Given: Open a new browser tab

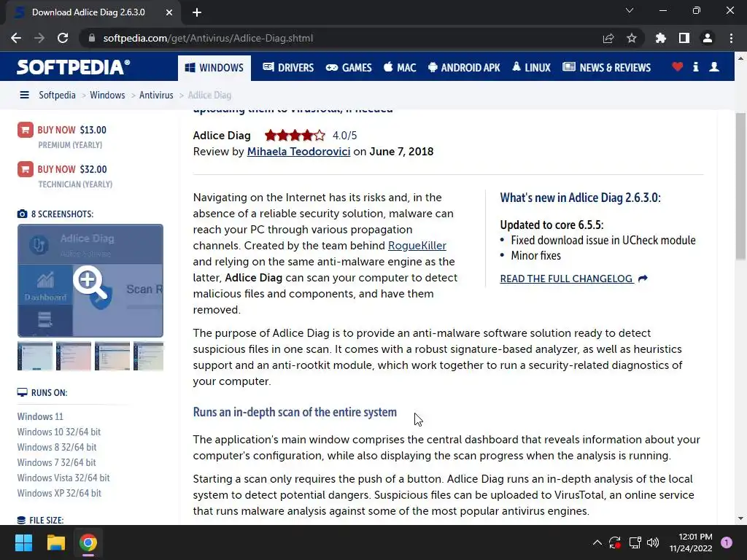Looking at the screenshot, I should pos(197,12).
